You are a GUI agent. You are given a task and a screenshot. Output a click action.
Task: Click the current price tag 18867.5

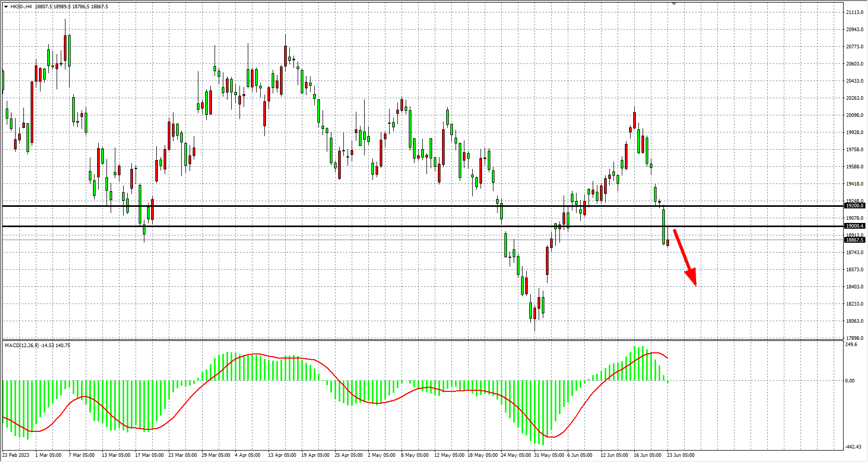pos(854,240)
